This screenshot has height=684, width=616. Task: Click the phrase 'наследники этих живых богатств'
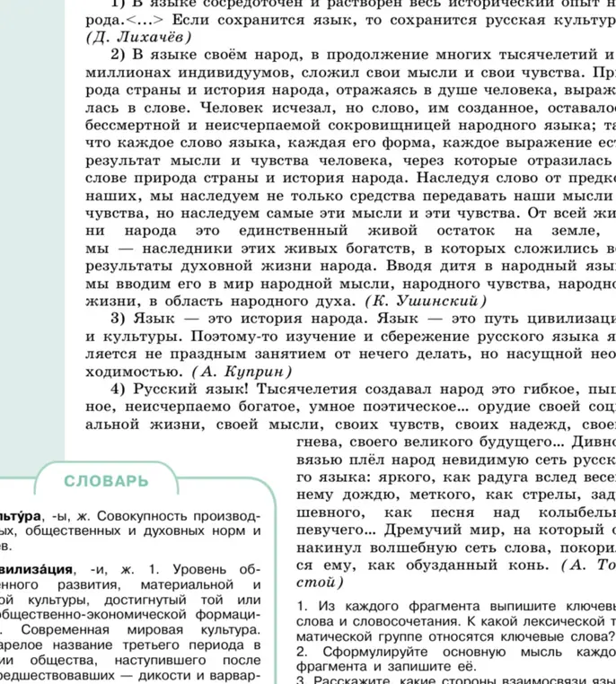pos(278,249)
